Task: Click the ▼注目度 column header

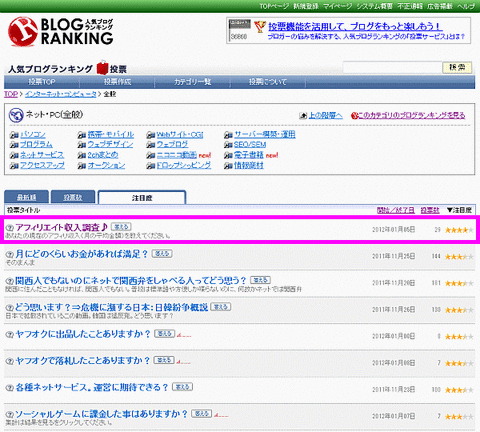Action: (x=459, y=210)
